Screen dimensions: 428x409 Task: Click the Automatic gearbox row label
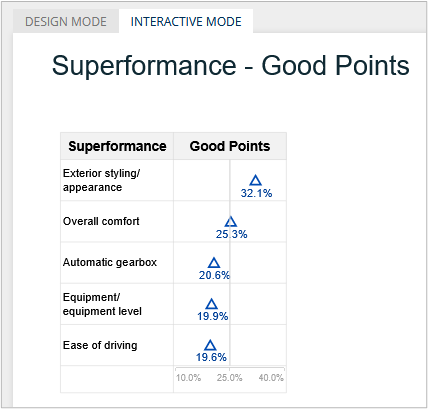[x=110, y=262]
